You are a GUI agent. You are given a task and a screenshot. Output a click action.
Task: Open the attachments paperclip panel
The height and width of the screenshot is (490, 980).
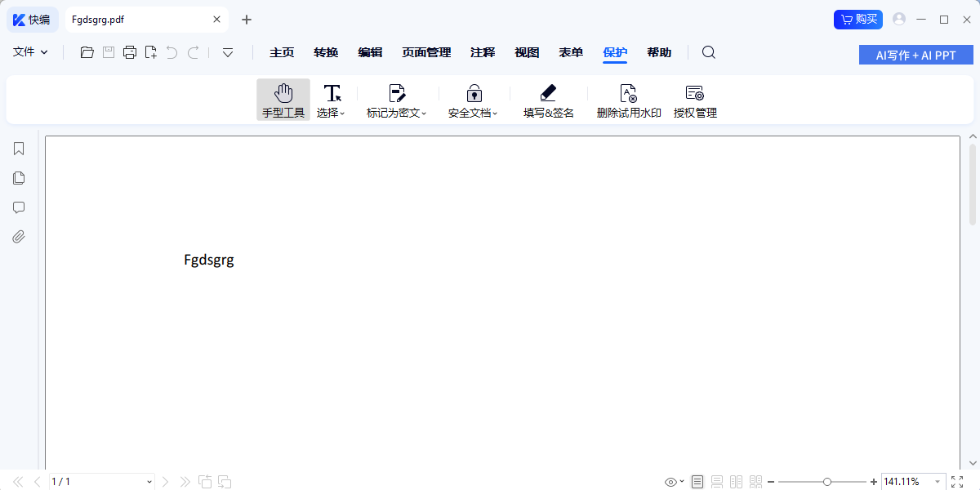pyautogui.click(x=19, y=237)
